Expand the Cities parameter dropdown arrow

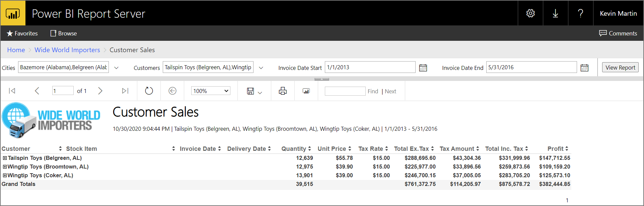116,68
